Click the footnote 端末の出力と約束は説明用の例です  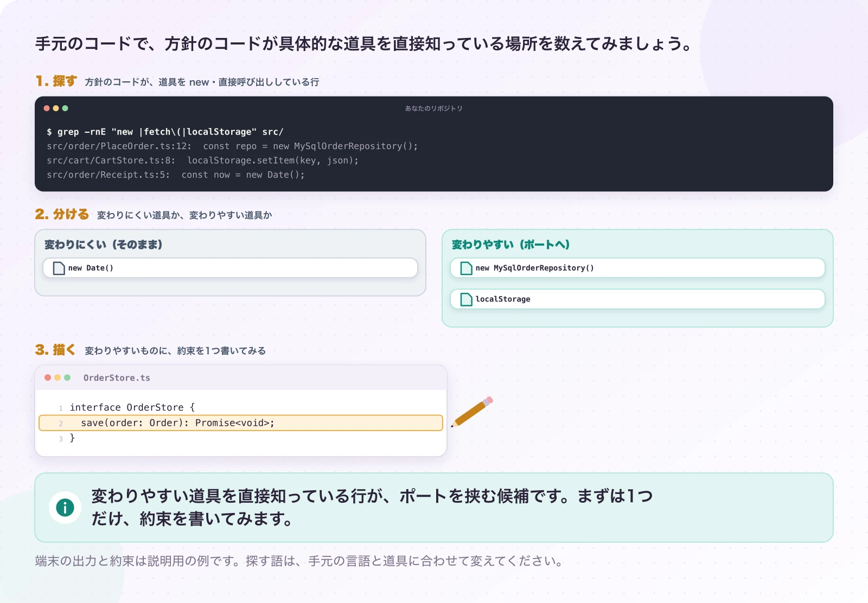[299, 561]
